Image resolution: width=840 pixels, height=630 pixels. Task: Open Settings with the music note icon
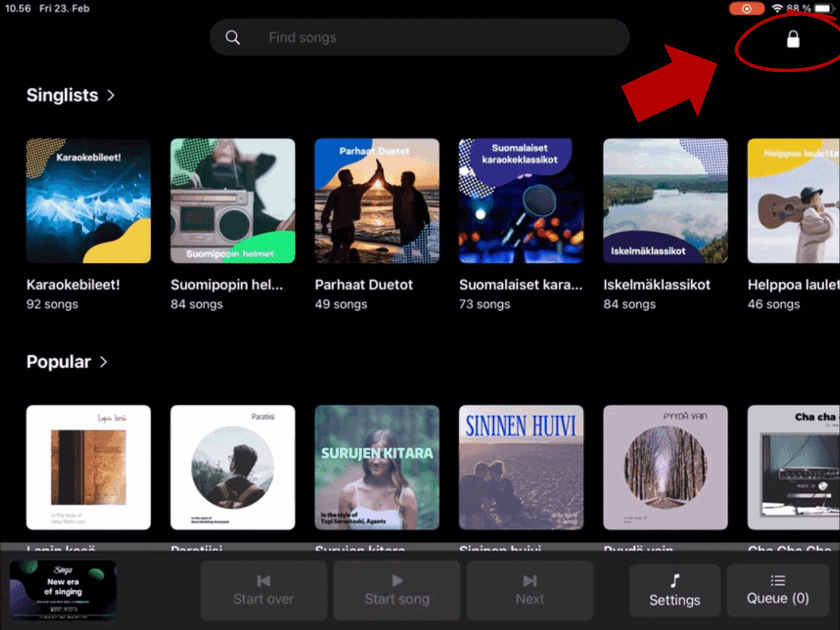tap(674, 590)
